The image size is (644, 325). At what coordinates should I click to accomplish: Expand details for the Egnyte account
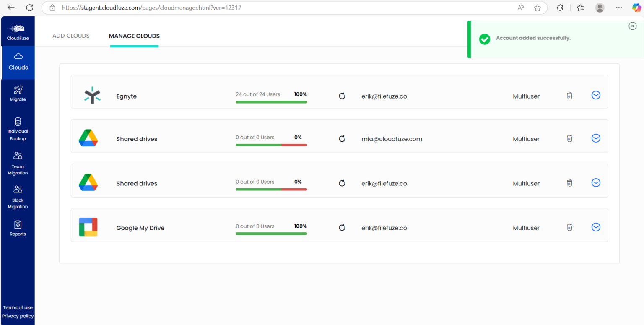point(596,95)
